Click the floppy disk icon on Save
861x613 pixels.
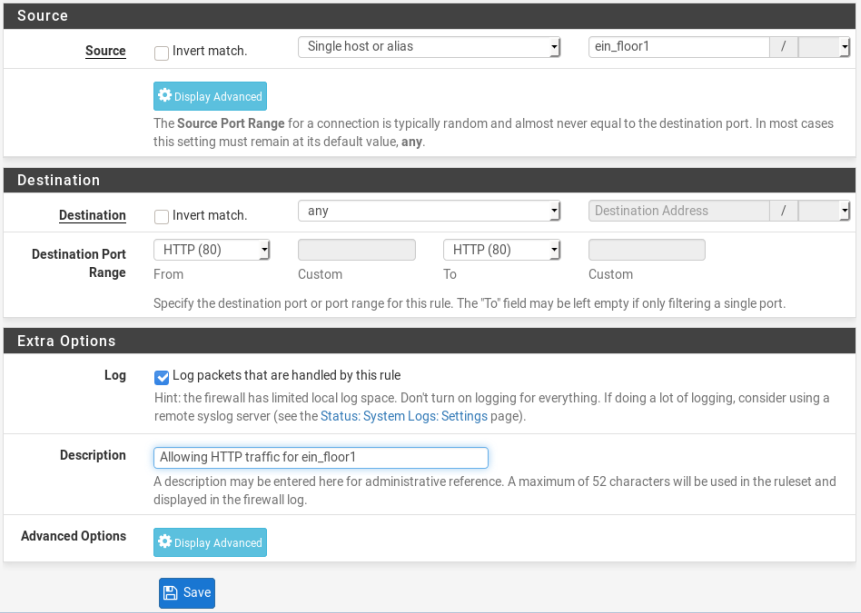click(x=170, y=593)
